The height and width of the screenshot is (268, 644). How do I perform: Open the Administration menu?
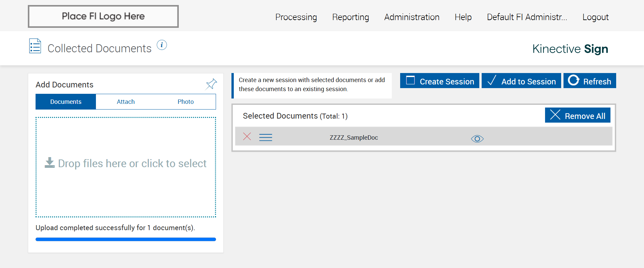tap(412, 17)
